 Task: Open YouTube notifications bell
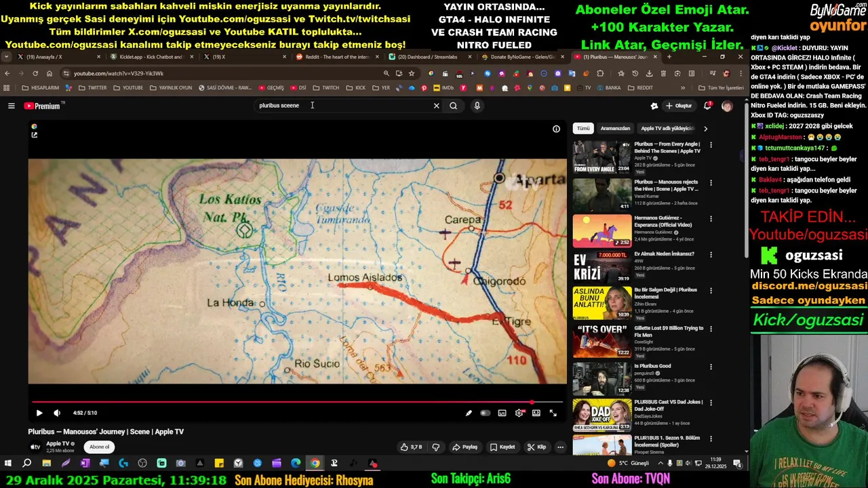[x=707, y=106]
